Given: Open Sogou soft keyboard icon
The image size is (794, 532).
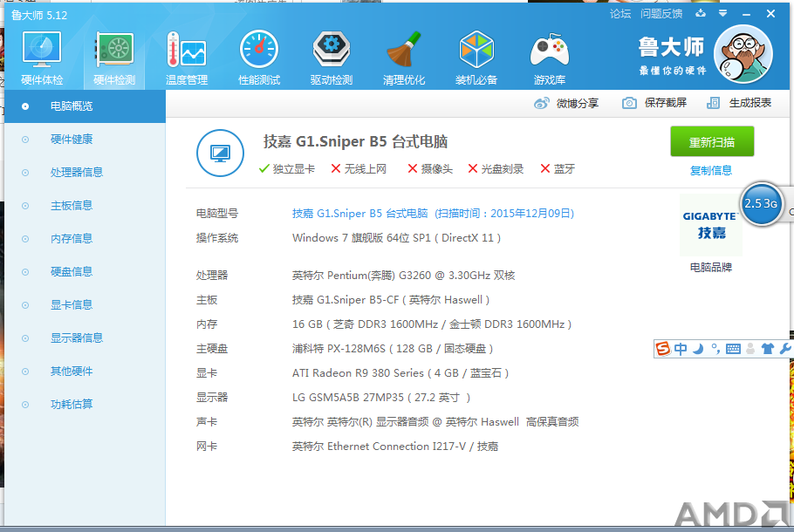Looking at the screenshot, I should [x=733, y=348].
